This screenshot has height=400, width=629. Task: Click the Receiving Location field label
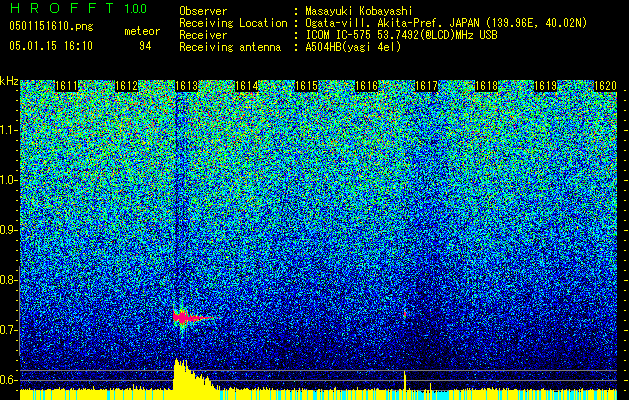pyautogui.click(x=233, y=23)
